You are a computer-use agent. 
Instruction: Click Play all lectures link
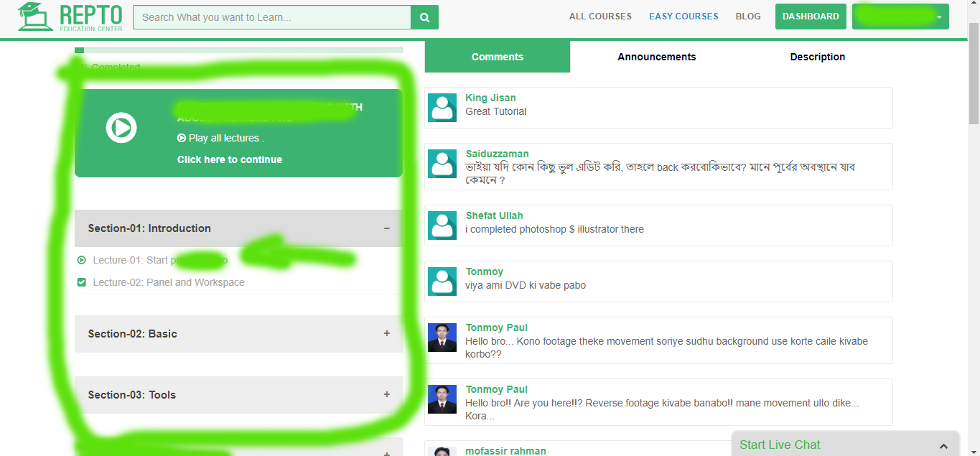(221, 138)
